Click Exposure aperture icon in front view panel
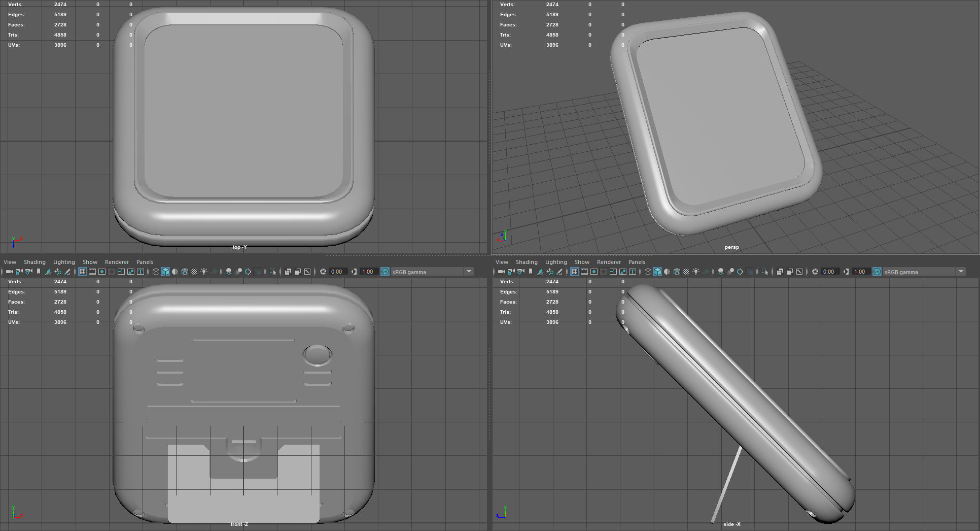This screenshot has height=531, width=980. (323, 272)
